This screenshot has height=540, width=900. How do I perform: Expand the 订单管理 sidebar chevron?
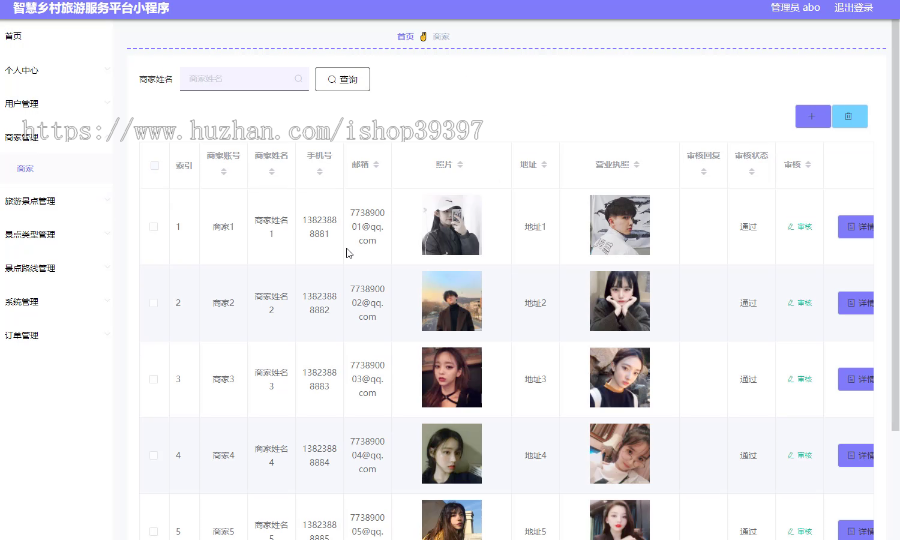point(107,335)
